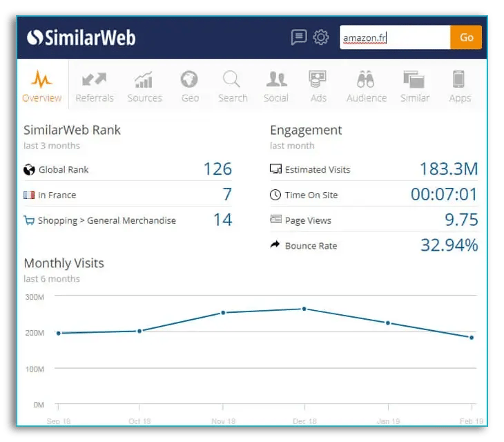Open the Ads tab
This screenshot has width=504, height=442.
tap(318, 86)
